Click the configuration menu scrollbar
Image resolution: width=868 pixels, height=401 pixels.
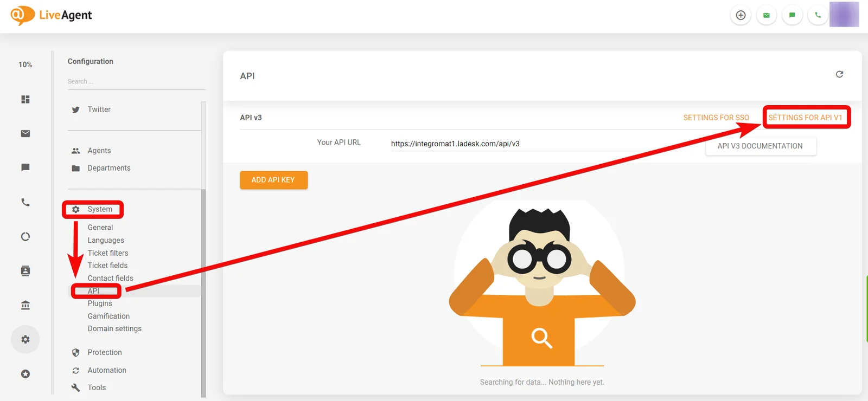point(203,293)
